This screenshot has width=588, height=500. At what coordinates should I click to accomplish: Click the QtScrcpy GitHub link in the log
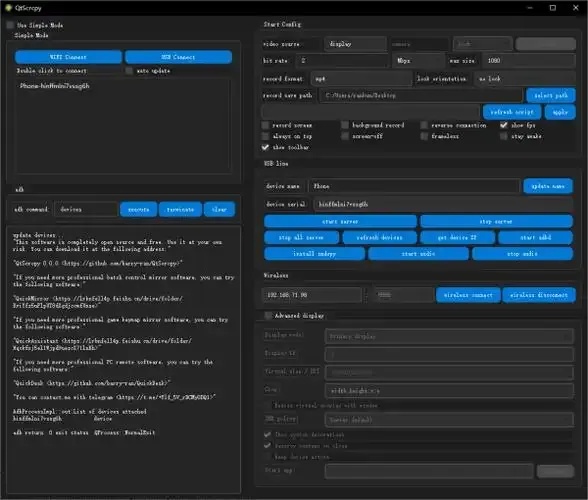point(122,263)
